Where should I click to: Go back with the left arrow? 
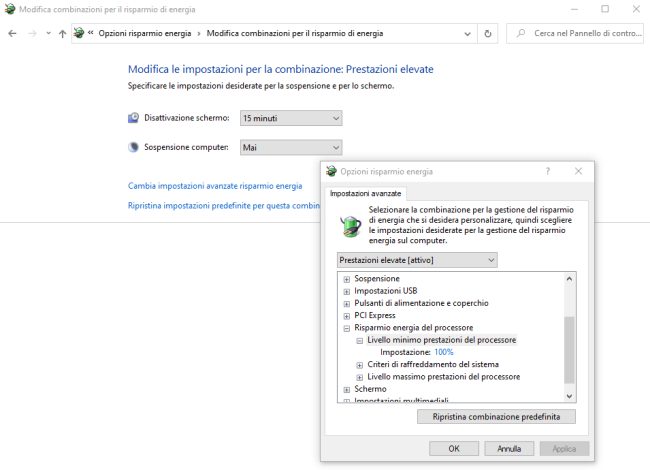pos(12,34)
